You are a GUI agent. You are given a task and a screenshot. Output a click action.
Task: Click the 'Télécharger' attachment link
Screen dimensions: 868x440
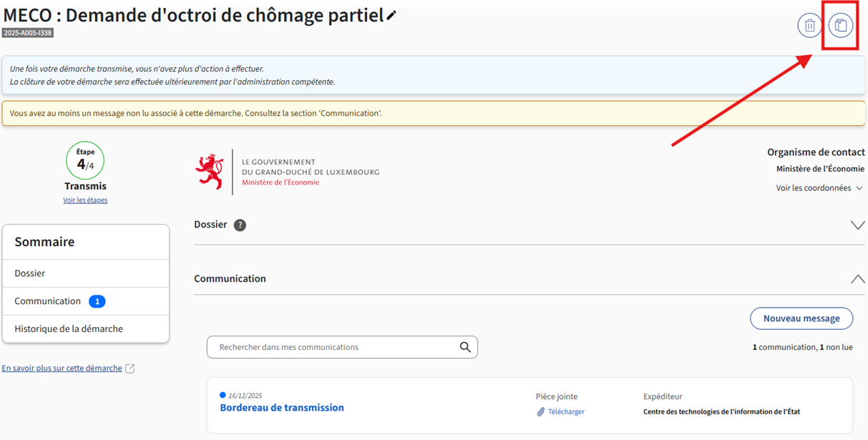pyautogui.click(x=566, y=412)
